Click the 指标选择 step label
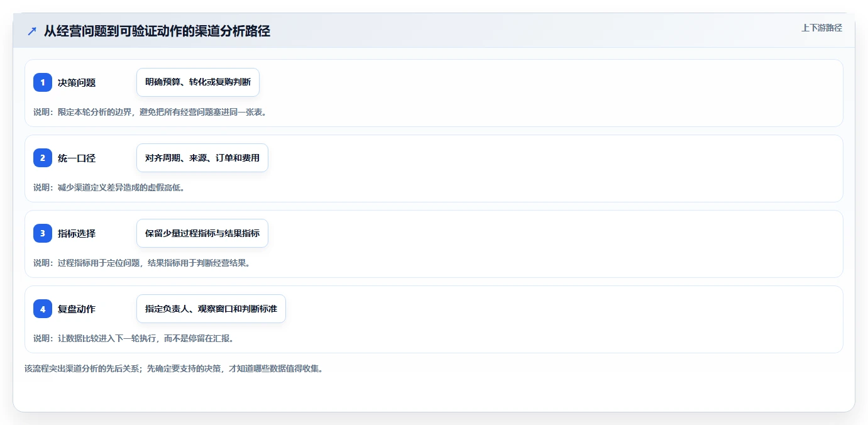Image resolution: width=868 pixels, height=425 pixels. [77, 233]
